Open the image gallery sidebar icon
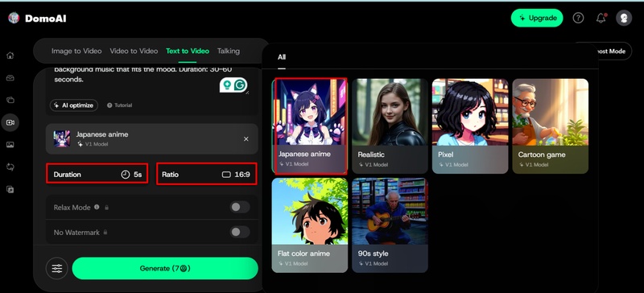Image resolution: width=644 pixels, height=293 pixels. (10, 145)
